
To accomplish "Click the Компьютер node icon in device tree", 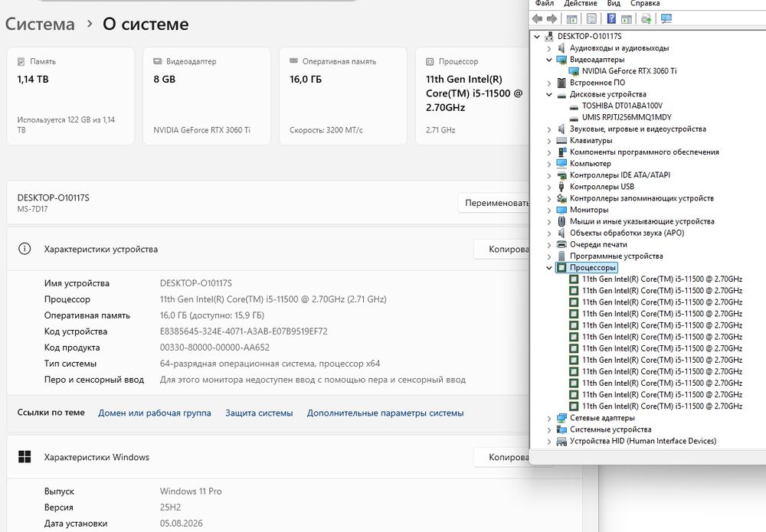I will pos(561,164).
